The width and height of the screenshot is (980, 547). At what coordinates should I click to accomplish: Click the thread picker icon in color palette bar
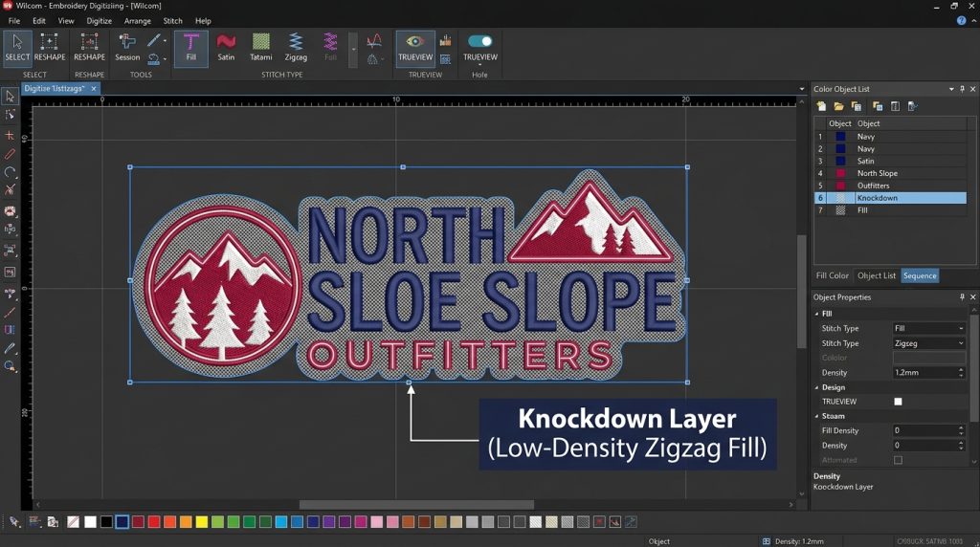[14, 521]
